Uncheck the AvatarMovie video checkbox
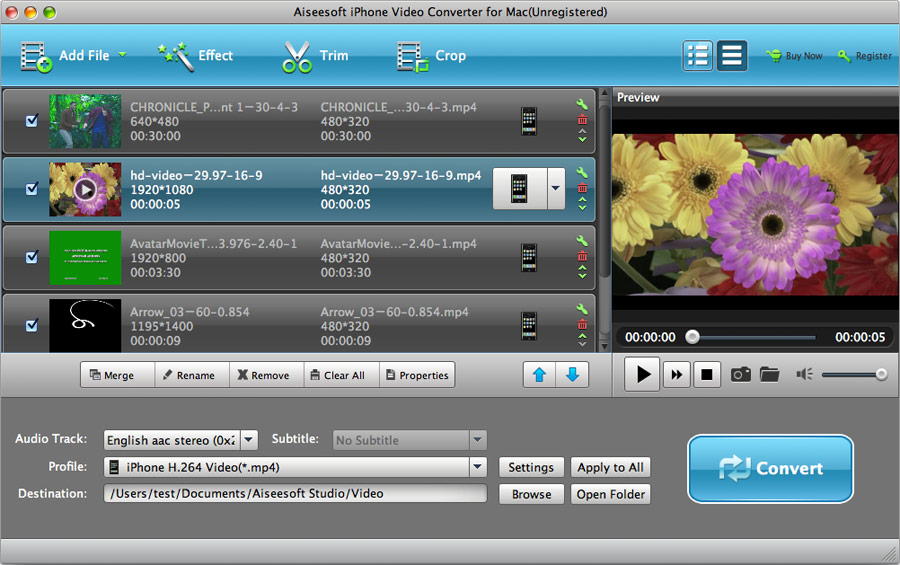This screenshot has height=565, width=900. [32, 257]
